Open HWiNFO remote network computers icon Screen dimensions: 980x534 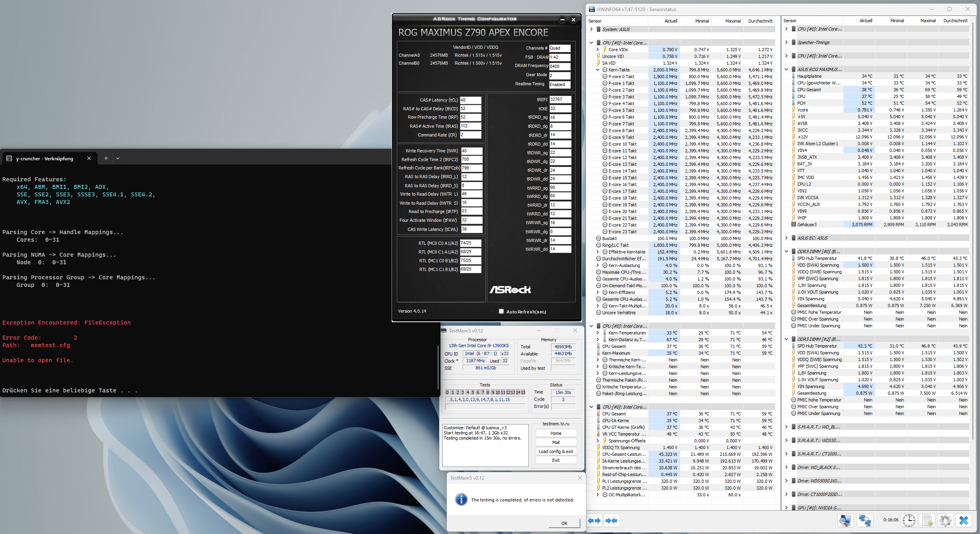865,520
